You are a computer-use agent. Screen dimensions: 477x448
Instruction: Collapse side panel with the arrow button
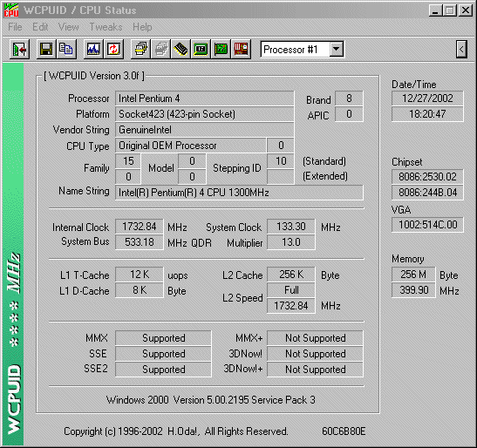click(x=461, y=49)
